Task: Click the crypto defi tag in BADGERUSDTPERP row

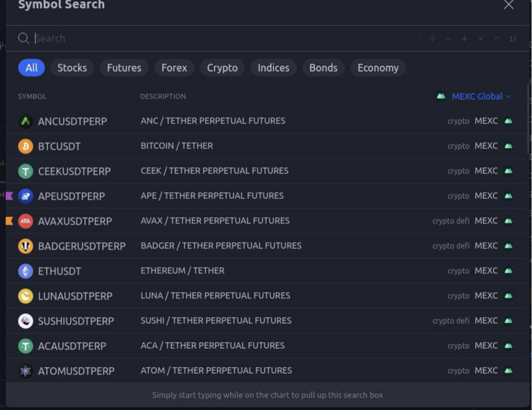Action: coord(451,246)
